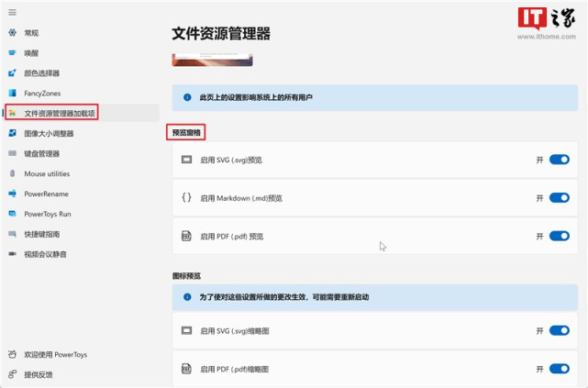
Task: Click the Mouse utilities mouse icon
Action: pos(12,173)
